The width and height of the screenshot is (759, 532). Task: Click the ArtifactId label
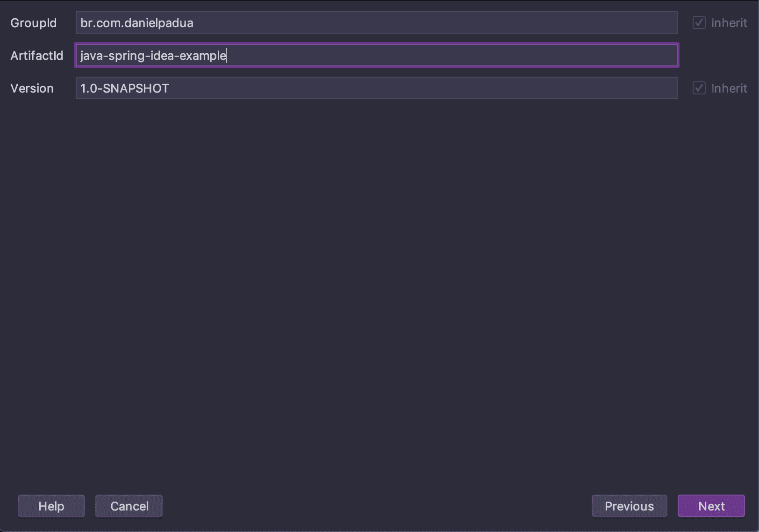[36, 56]
